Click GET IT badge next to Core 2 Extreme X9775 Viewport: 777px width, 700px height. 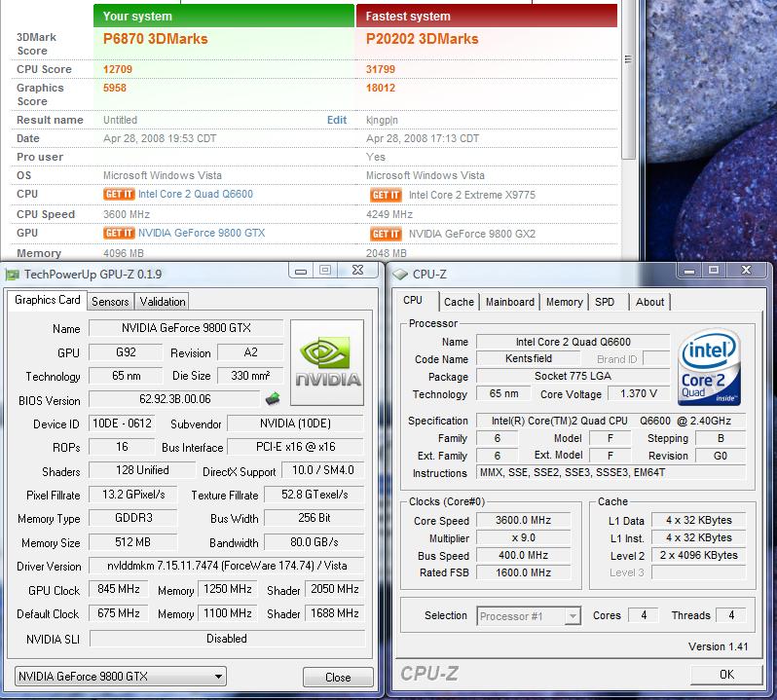pyautogui.click(x=386, y=195)
